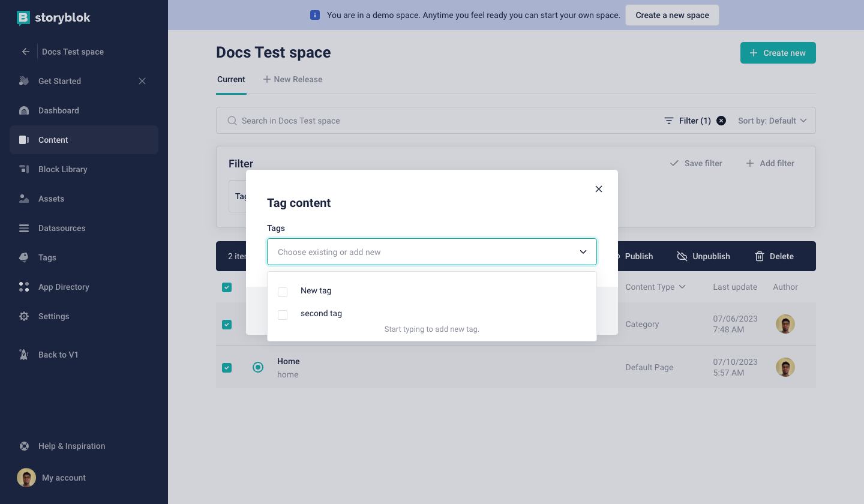This screenshot has width=864, height=504.
Task: Open the App Directory
Action: 64,287
